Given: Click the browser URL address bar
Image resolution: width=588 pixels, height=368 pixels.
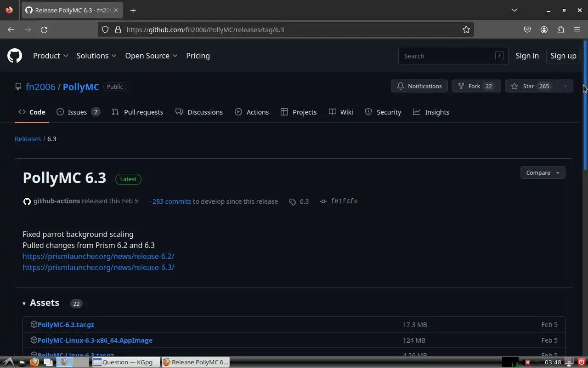Looking at the screenshot, I should (x=285, y=29).
